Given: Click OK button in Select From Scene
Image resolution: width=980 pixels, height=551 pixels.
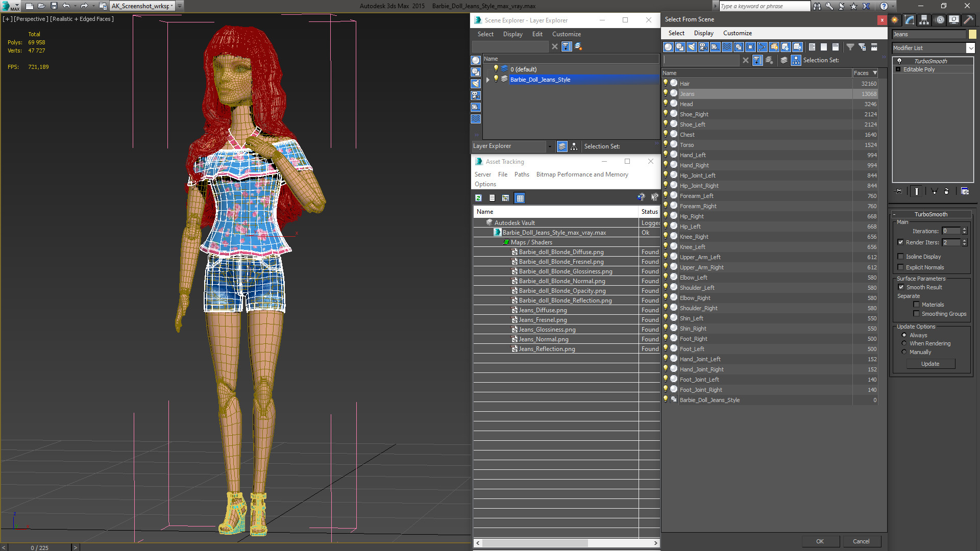Looking at the screenshot, I should click(x=820, y=541).
